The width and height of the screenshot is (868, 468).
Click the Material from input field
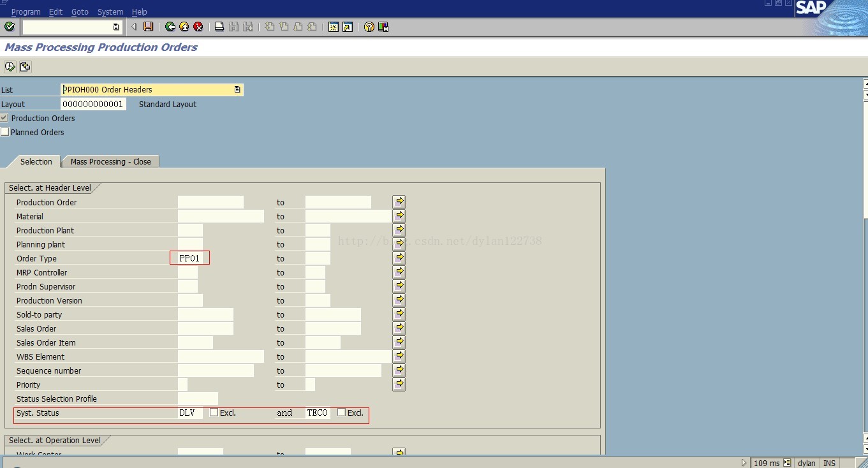tap(221, 216)
